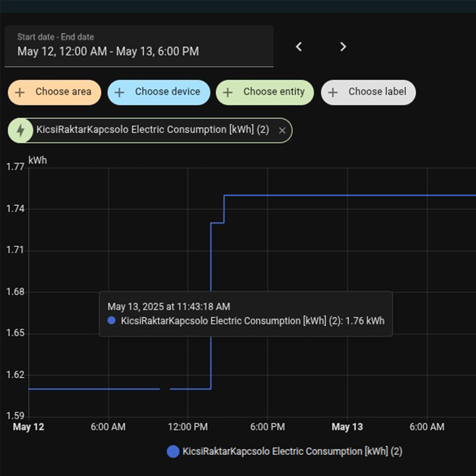This screenshot has width=476, height=476.
Task: Select the KicsiRaktarKapcsolo Electric Consumption chip label
Action: (153, 130)
